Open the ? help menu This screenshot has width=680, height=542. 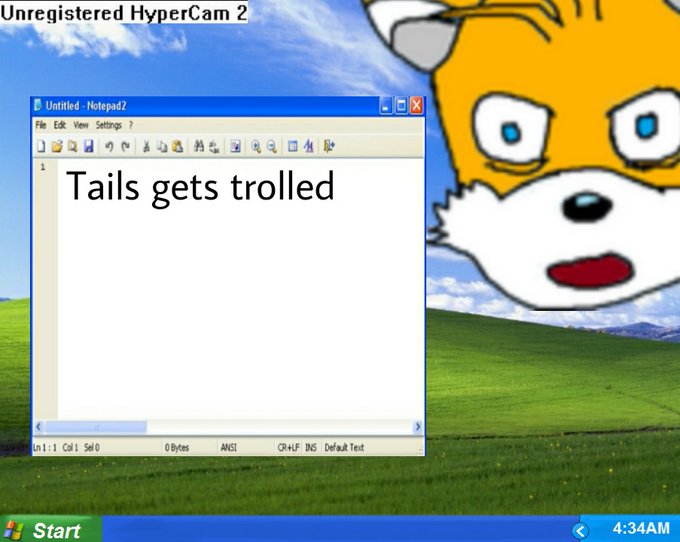pyautogui.click(x=131, y=125)
